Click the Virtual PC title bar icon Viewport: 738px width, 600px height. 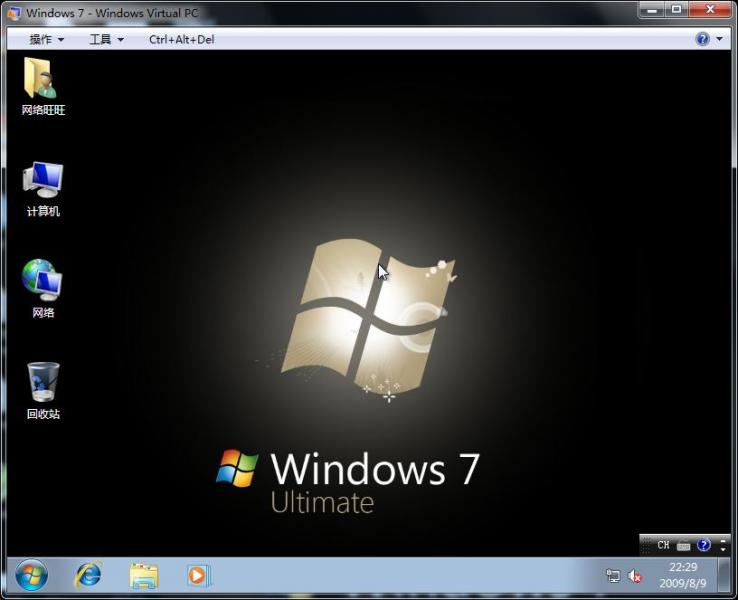tap(14, 13)
